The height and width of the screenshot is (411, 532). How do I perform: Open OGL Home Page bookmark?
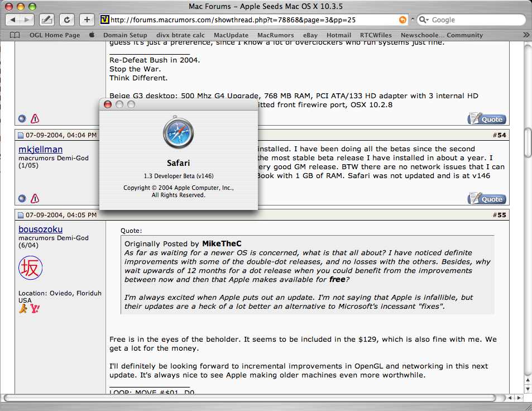click(x=55, y=35)
